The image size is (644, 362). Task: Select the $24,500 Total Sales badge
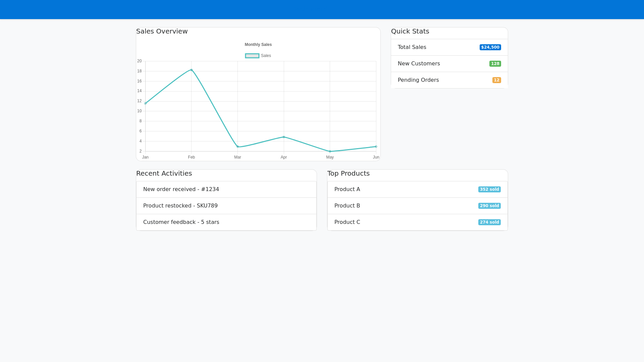pyautogui.click(x=490, y=47)
